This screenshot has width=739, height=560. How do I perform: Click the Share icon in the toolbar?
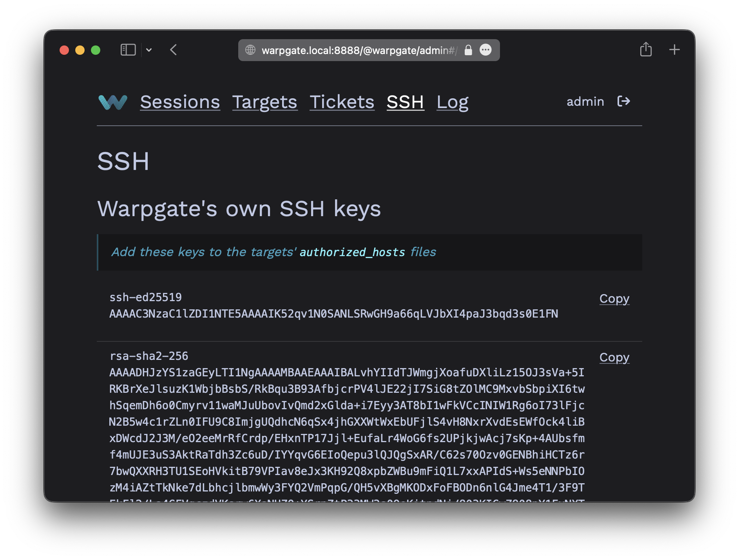[646, 49]
